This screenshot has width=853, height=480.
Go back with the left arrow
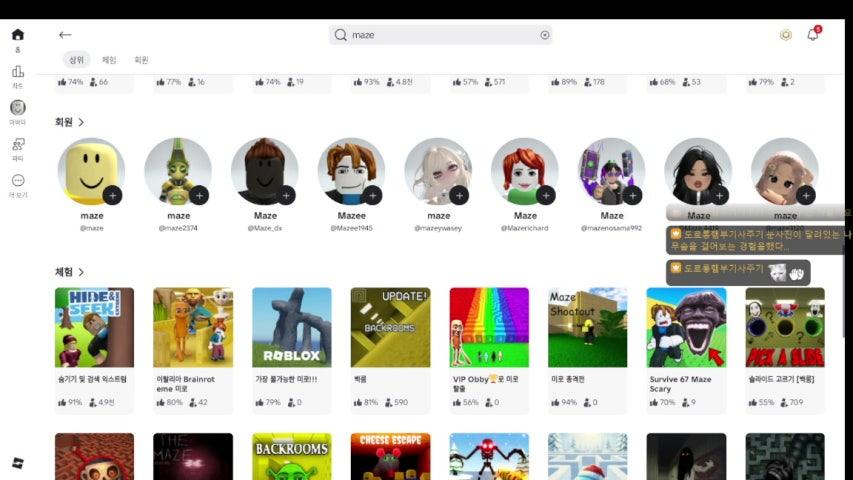click(65, 35)
